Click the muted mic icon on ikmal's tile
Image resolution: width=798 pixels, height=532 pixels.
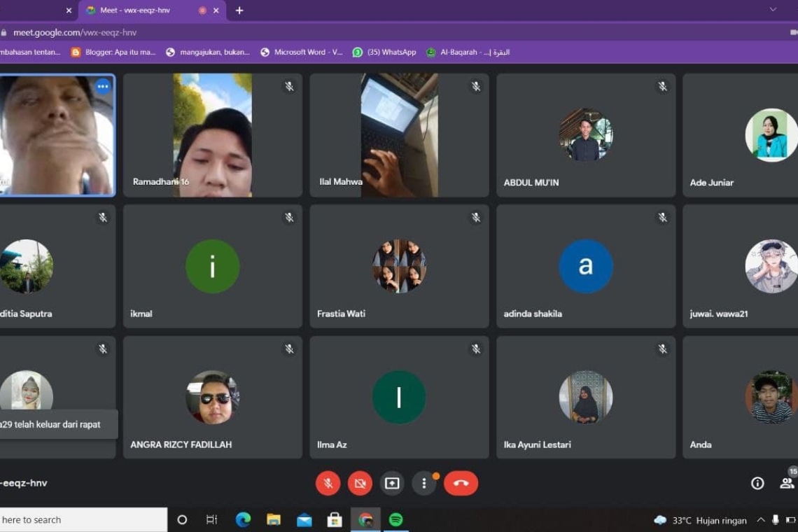click(x=289, y=218)
